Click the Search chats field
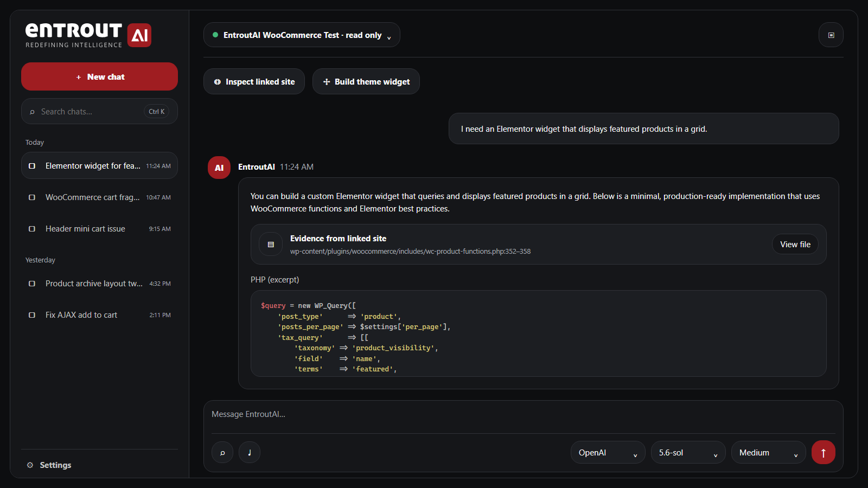Screen dimensions: 868x488 [x=99, y=111]
